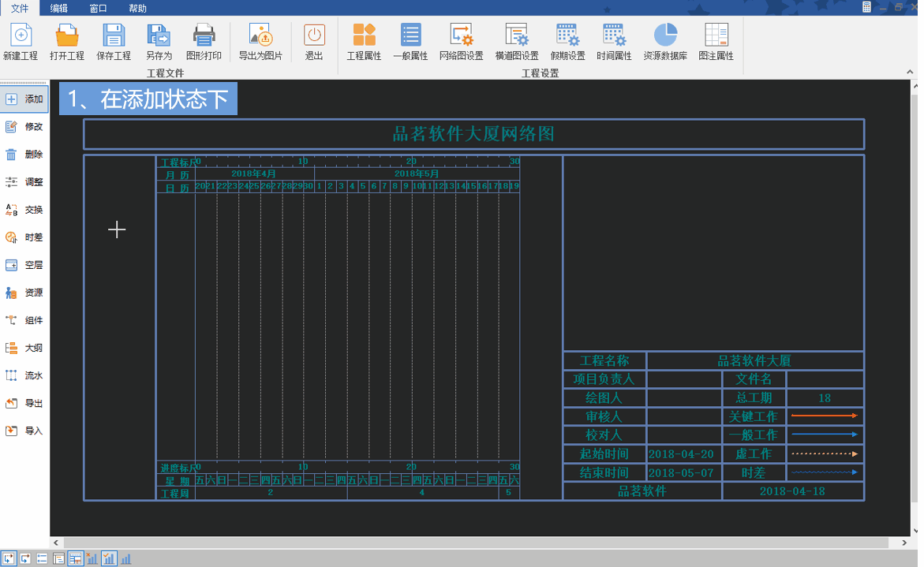Viewport: 924px width, 567px height.
Task: Click the horizontal scrollbar right arrow
Action: (x=906, y=543)
